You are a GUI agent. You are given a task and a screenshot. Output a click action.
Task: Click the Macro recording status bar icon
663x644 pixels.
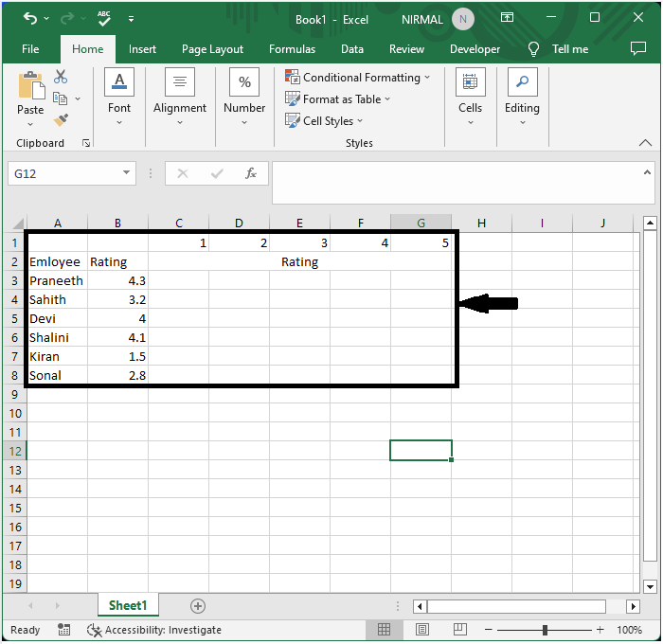[63, 629]
